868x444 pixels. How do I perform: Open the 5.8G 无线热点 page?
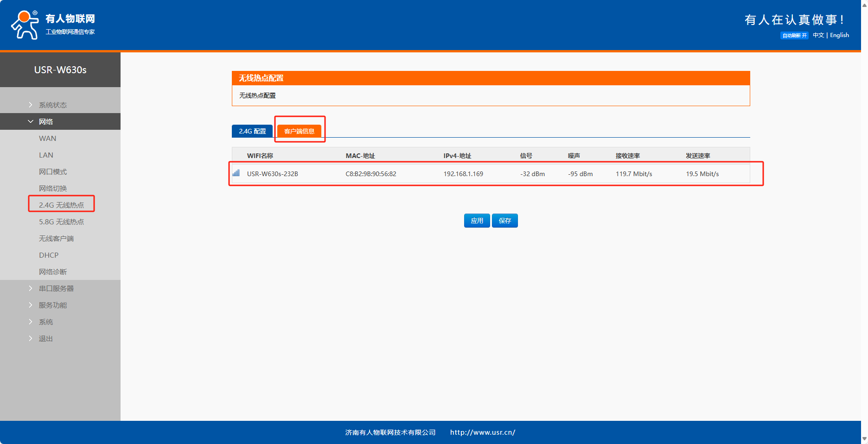(61, 222)
